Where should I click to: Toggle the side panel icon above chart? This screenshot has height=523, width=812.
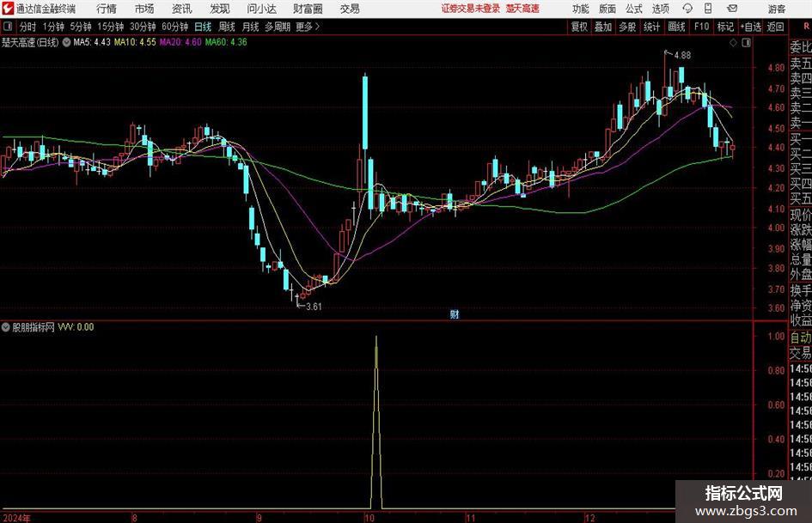tap(746, 42)
